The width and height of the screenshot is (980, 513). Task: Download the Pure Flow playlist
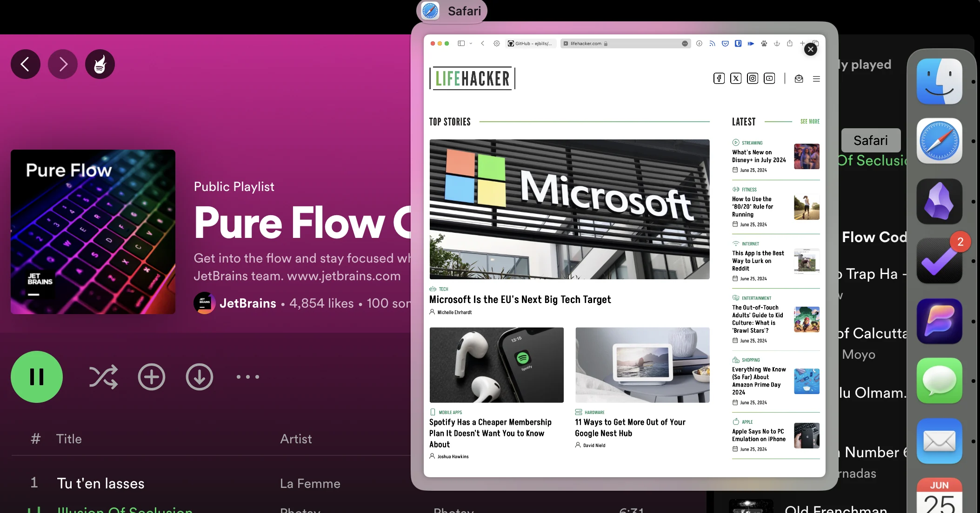pyautogui.click(x=200, y=377)
